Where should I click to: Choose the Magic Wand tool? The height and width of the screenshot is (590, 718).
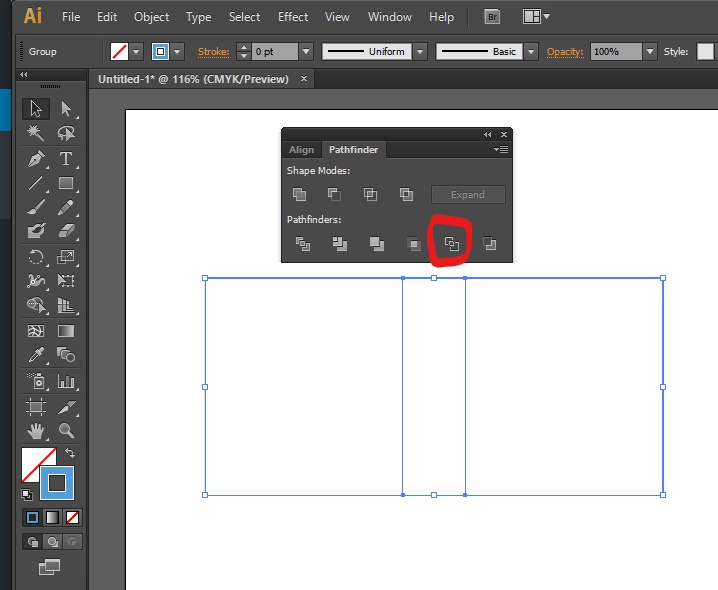click(x=36, y=133)
